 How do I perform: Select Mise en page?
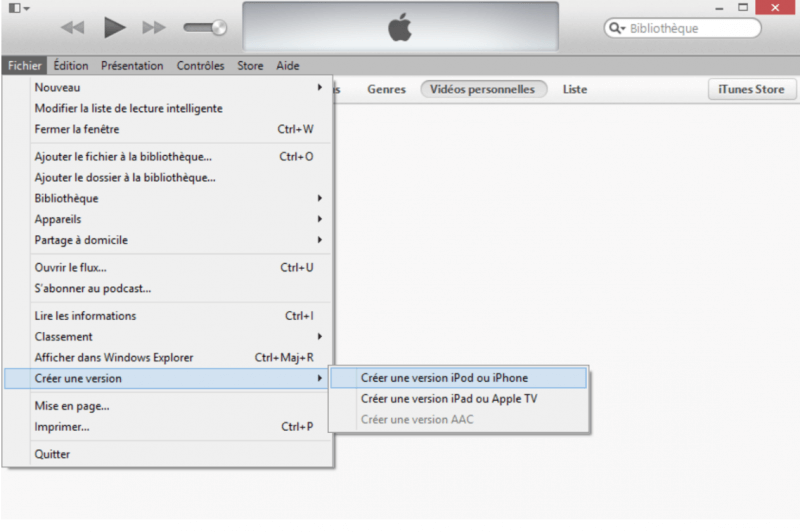[x=167, y=406]
